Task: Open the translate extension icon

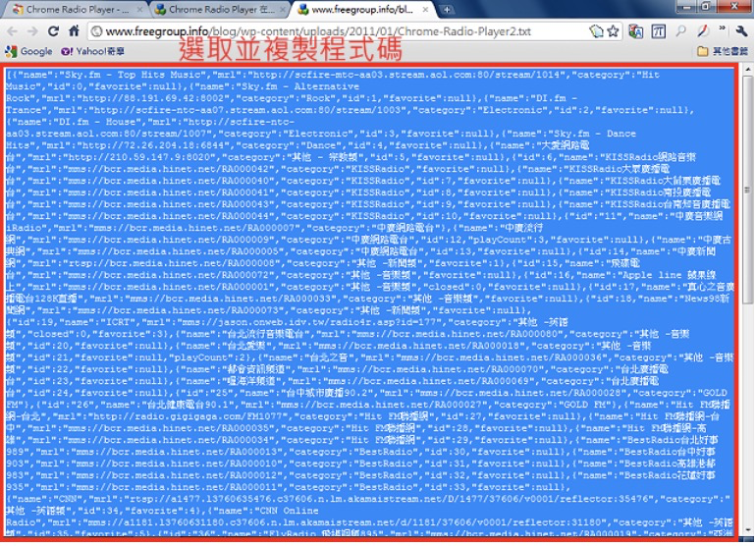Action: [x=636, y=31]
